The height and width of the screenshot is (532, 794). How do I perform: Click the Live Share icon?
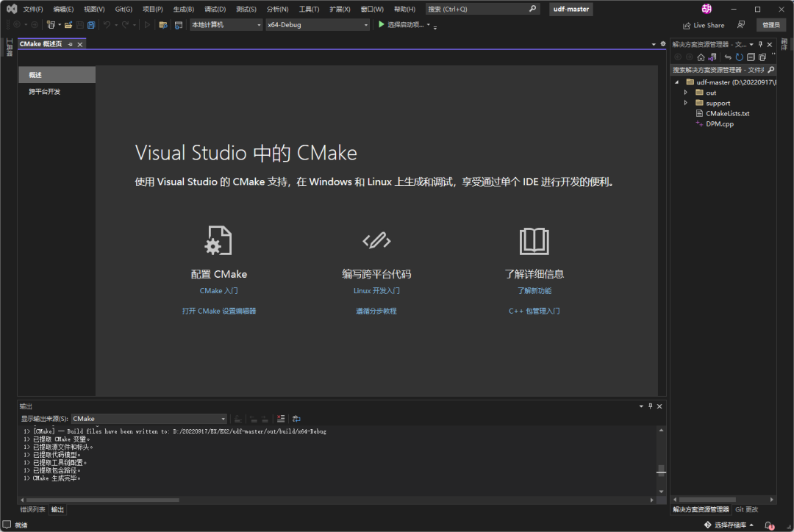687,25
